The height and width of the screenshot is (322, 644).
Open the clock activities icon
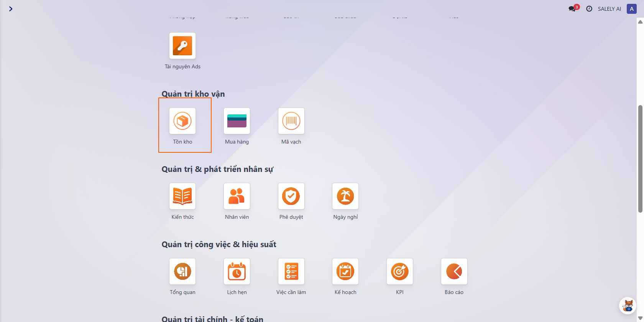tap(589, 9)
